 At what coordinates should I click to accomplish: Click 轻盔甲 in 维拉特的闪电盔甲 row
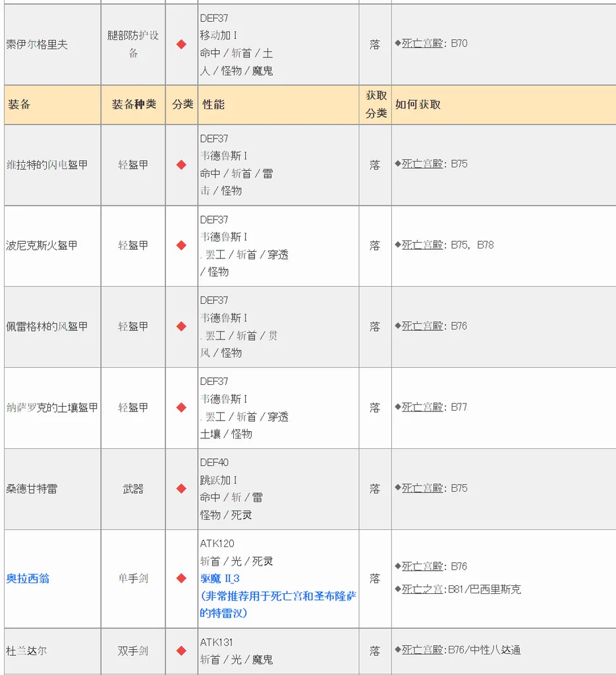click(133, 165)
